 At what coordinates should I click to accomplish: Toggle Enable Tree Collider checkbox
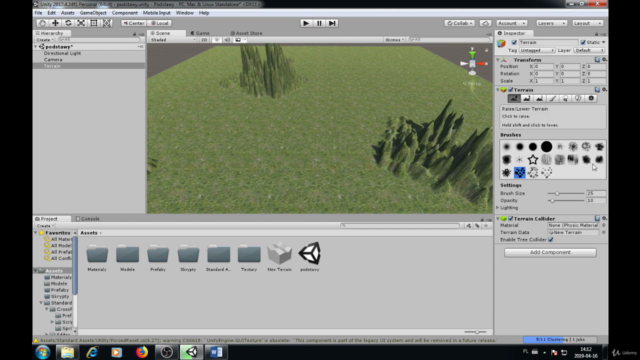[551, 240]
